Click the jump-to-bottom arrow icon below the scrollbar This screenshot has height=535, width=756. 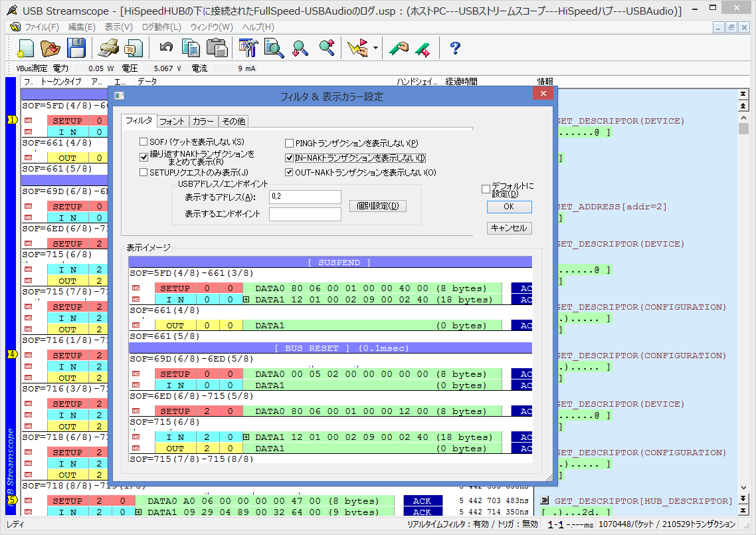pyautogui.click(x=743, y=510)
